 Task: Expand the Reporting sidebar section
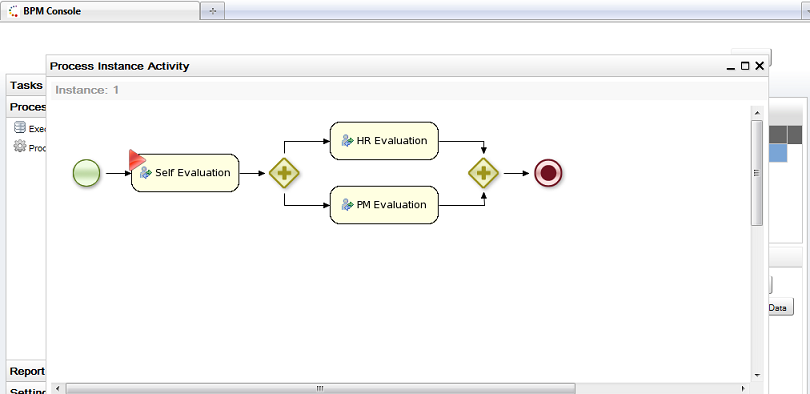26,371
